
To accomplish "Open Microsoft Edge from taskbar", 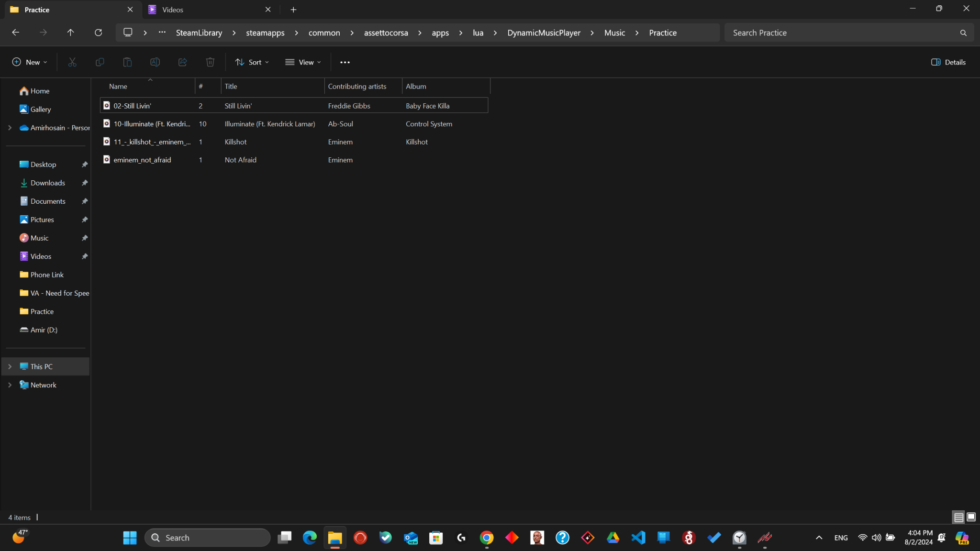I will (310, 538).
